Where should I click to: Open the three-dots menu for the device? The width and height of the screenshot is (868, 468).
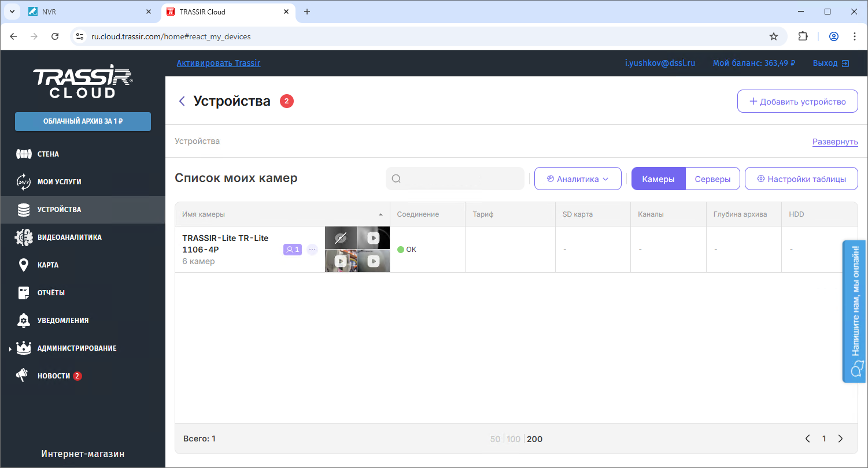pyautogui.click(x=312, y=250)
